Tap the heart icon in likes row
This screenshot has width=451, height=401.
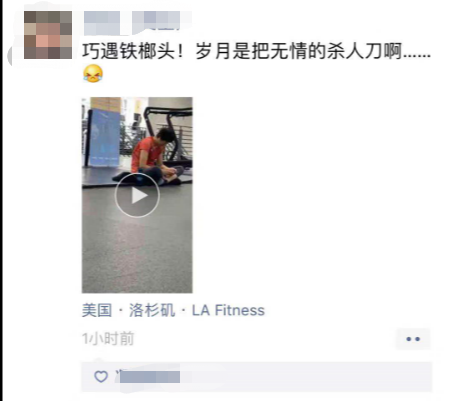click(101, 377)
